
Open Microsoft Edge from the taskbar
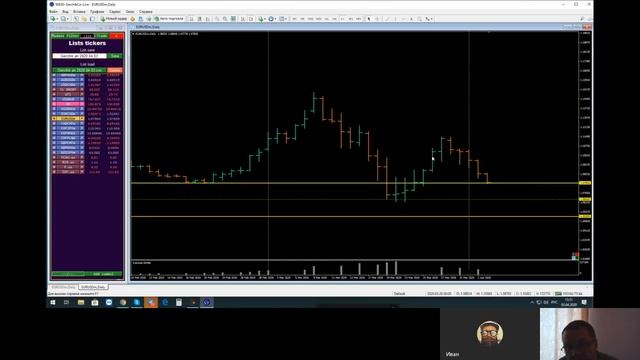click(165, 302)
